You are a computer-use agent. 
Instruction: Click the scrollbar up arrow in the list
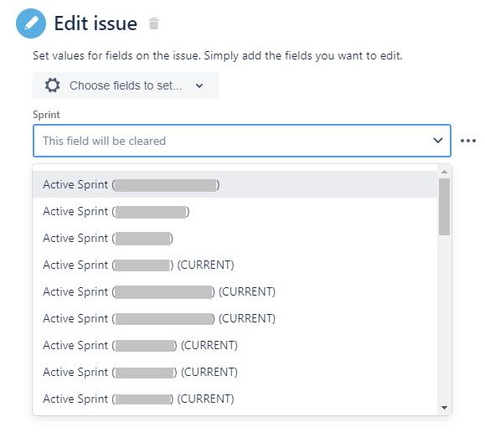click(x=445, y=172)
